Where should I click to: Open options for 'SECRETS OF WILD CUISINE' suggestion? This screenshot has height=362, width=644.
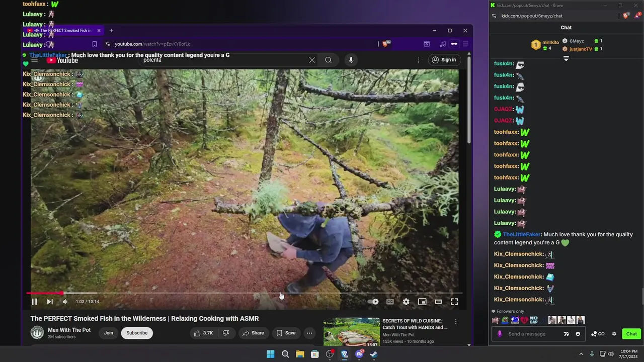click(456, 322)
